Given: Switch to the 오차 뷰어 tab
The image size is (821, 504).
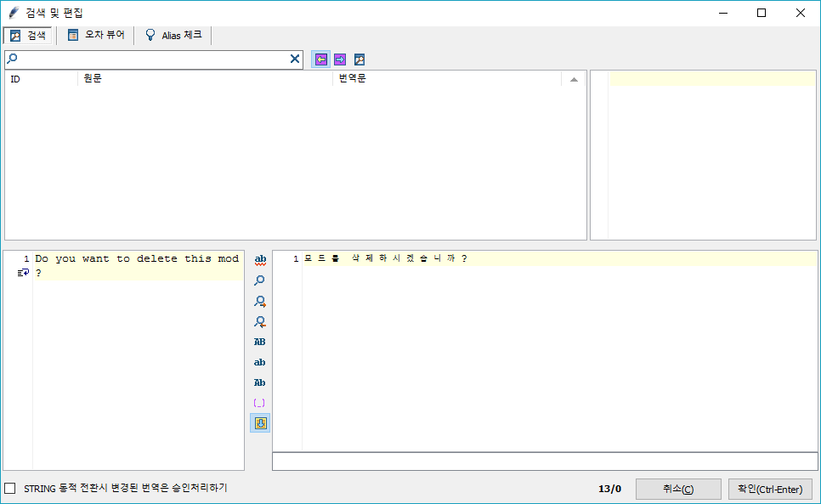Looking at the screenshot, I should (x=96, y=36).
